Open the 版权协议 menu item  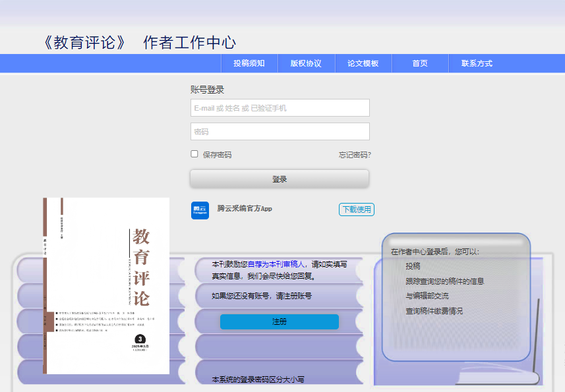(x=305, y=63)
